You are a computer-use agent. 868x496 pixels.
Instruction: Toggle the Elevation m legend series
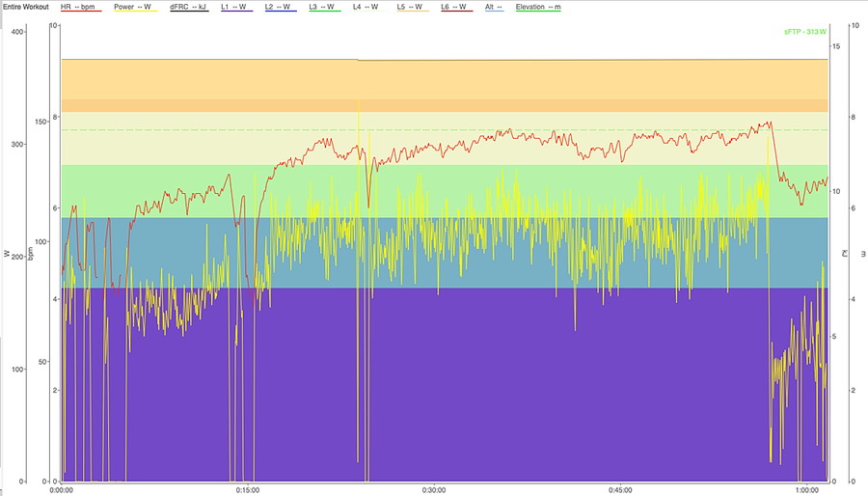click(x=538, y=7)
